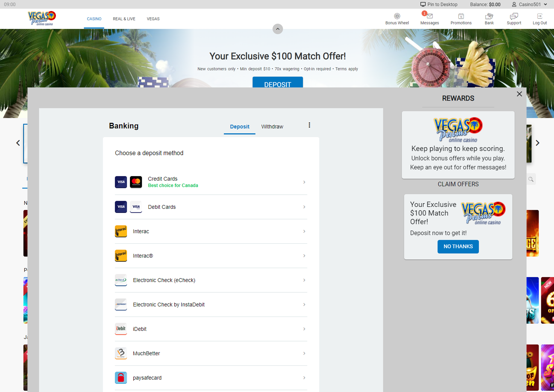Click the Log Out icon
Viewport: 554px width, 392px height.
pos(539,16)
